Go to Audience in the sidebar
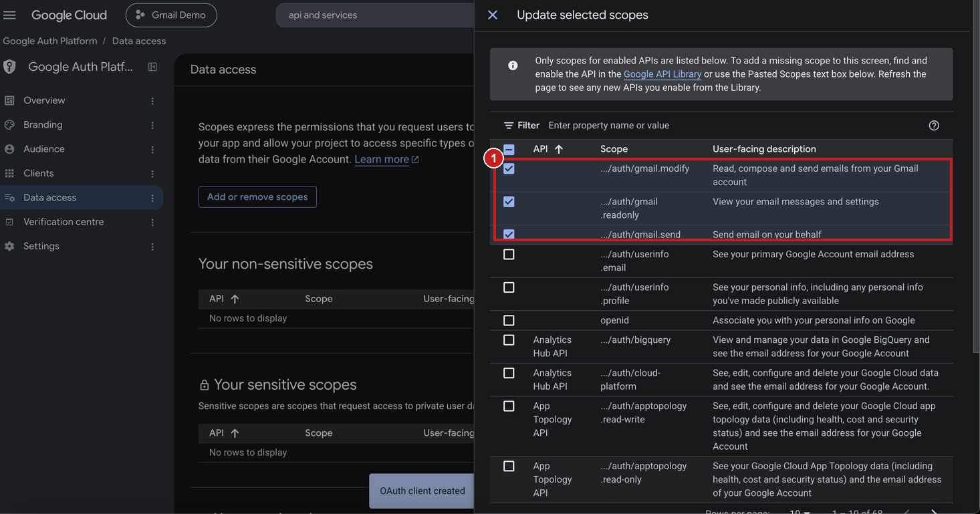The image size is (980, 514). (x=44, y=149)
